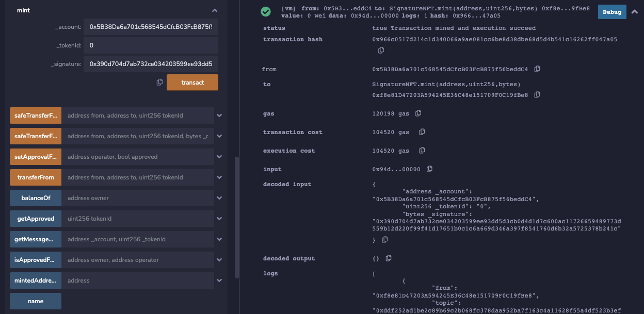Viewport: 644px width, 314px height.
Task: Copy the transaction cost value
Action: (422, 132)
